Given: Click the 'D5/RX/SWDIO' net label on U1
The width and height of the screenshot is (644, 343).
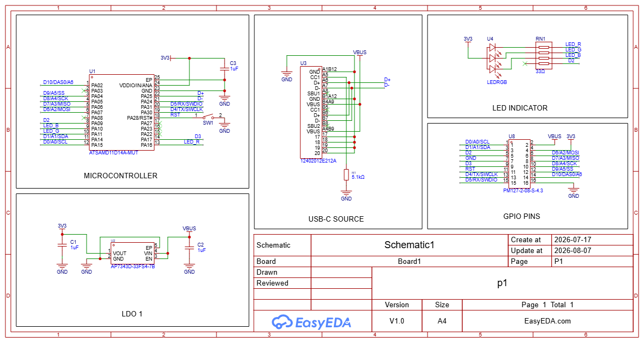Looking at the screenshot, I should [x=187, y=104].
